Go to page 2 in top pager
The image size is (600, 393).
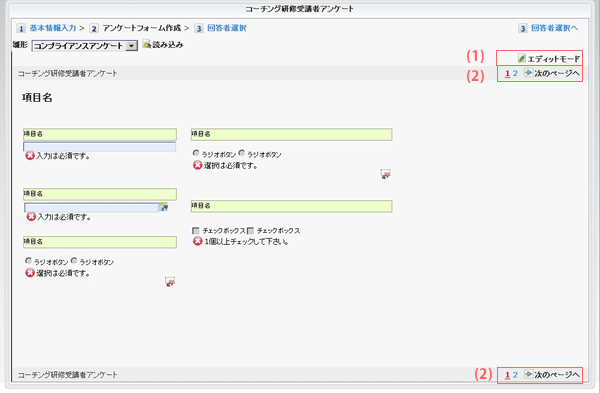click(515, 73)
